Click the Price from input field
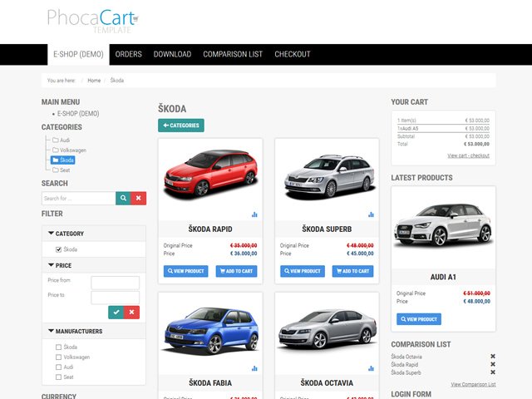The height and width of the screenshot is (399, 532). [x=116, y=283]
